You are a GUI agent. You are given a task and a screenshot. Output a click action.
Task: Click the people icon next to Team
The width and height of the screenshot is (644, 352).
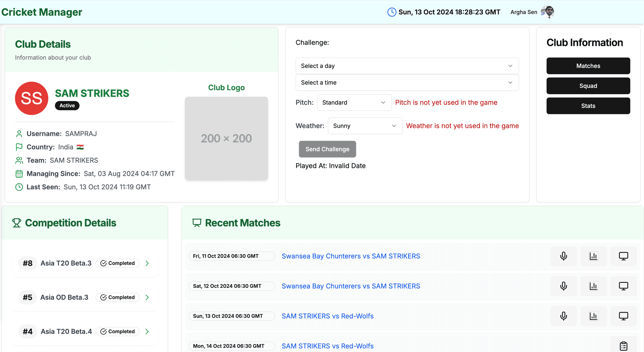click(x=19, y=160)
